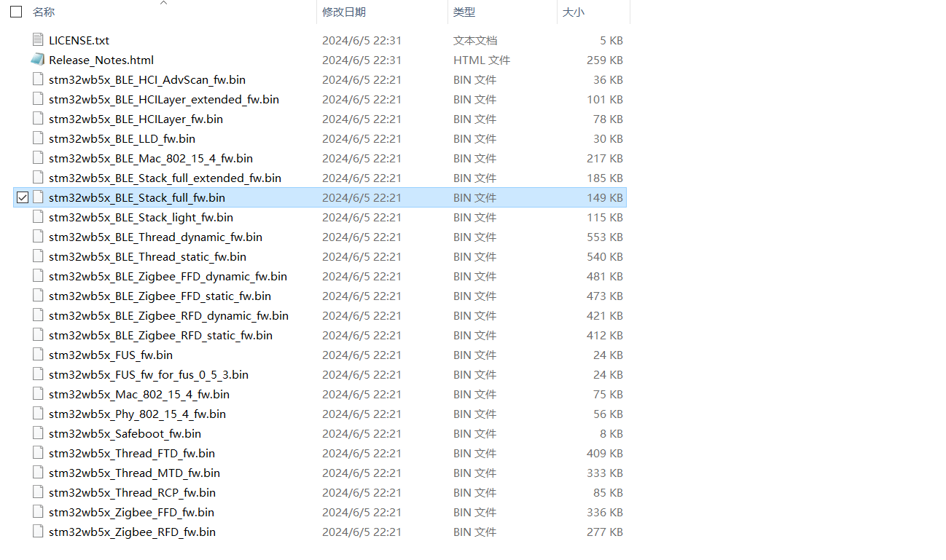Click the 259 KB size value
Screen dimensions: 946x560
coord(605,60)
